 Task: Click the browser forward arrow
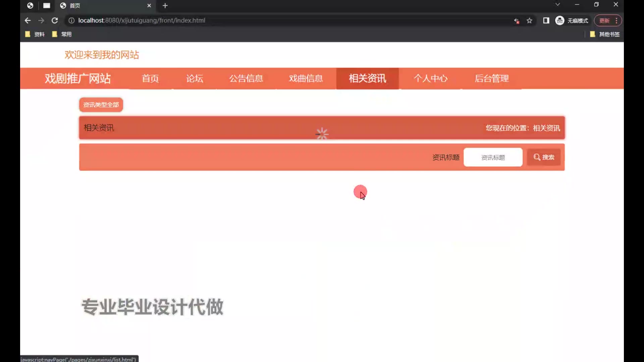tap(41, 20)
